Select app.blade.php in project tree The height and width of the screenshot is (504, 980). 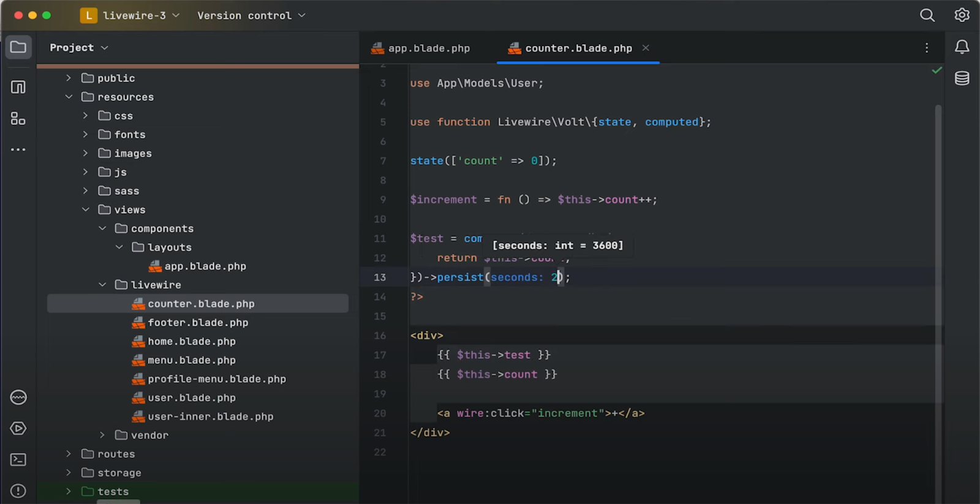[198, 266]
